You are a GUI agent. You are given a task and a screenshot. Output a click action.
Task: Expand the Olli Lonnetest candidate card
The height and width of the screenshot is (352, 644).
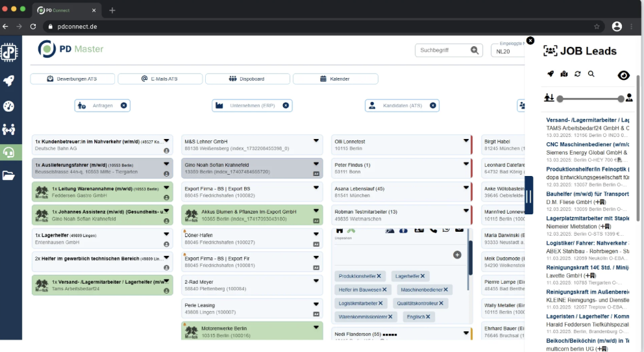[465, 140]
